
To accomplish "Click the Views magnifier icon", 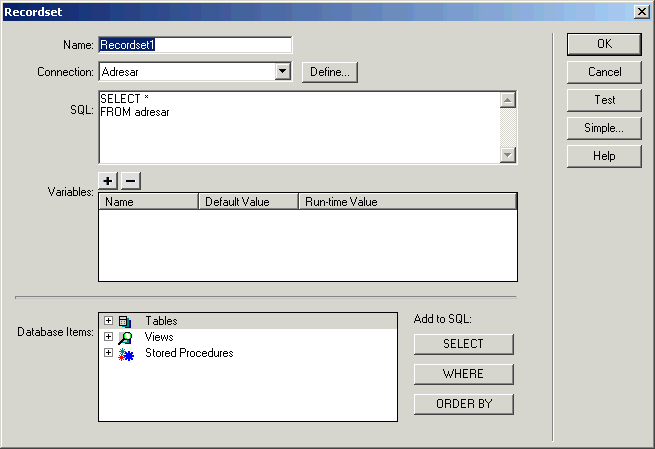I will (125, 337).
